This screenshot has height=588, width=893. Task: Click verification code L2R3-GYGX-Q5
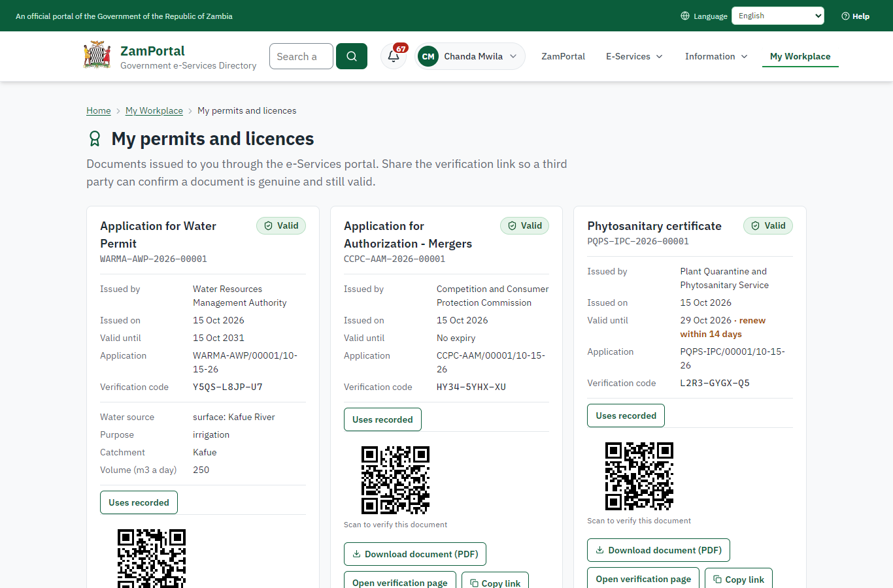715,383
